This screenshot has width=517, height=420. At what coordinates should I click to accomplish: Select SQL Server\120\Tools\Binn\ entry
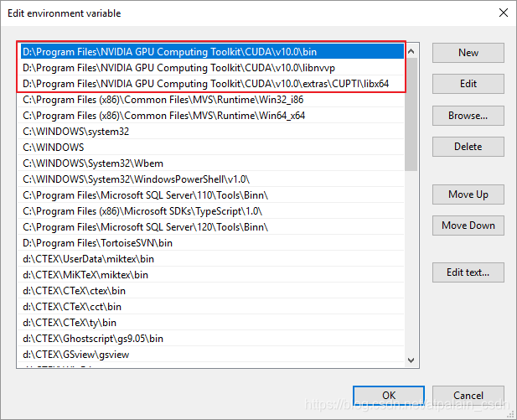click(x=212, y=227)
